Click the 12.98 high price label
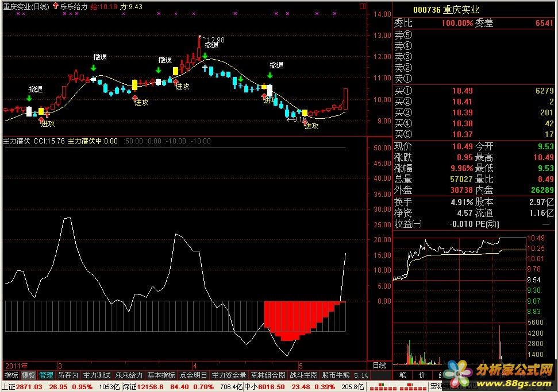The height and width of the screenshot is (392, 558). click(215, 40)
